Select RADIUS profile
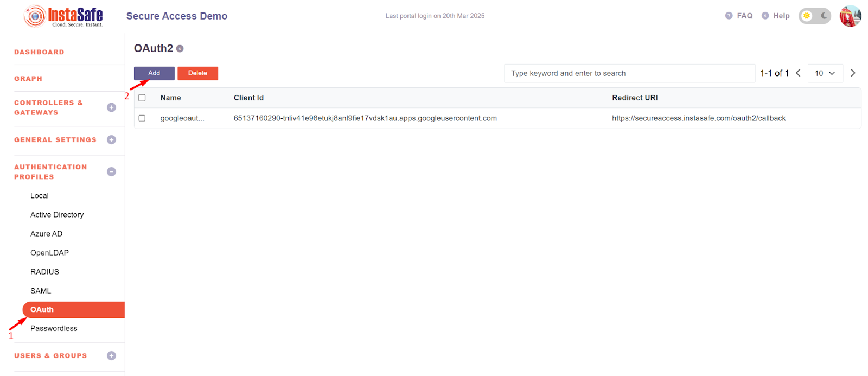The image size is (868, 376). pyautogui.click(x=44, y=272)
